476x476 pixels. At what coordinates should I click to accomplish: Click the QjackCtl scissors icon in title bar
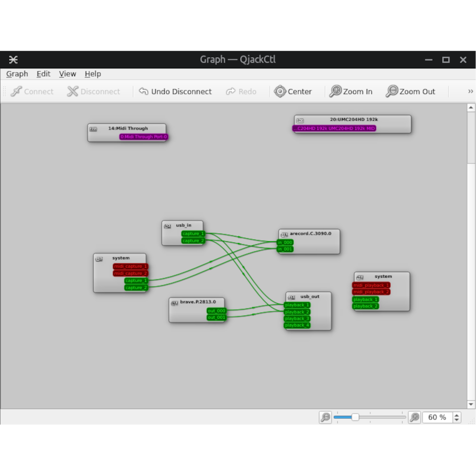(13, 59)
